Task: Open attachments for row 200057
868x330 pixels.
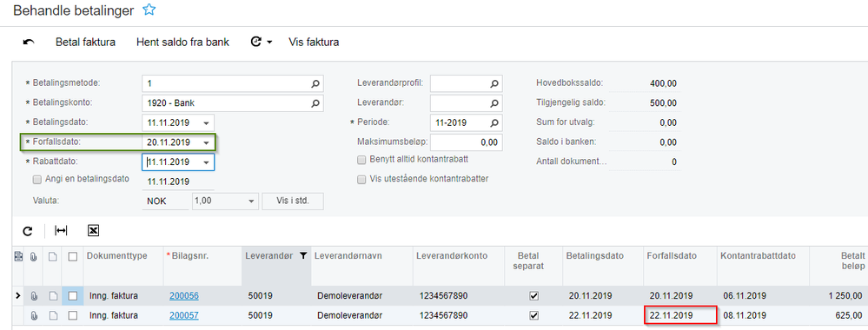Action: pyautogui.click(x=34, y=315)
